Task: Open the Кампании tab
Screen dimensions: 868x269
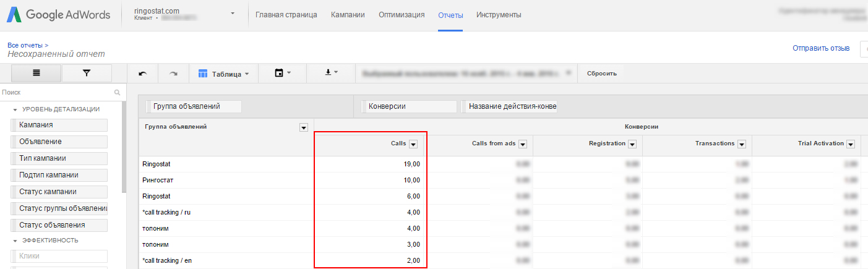Action: tap(348, 14)
